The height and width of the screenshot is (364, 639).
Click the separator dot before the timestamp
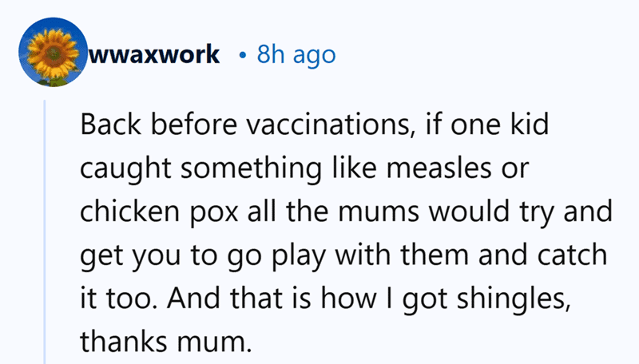click(x=243, y=55)
